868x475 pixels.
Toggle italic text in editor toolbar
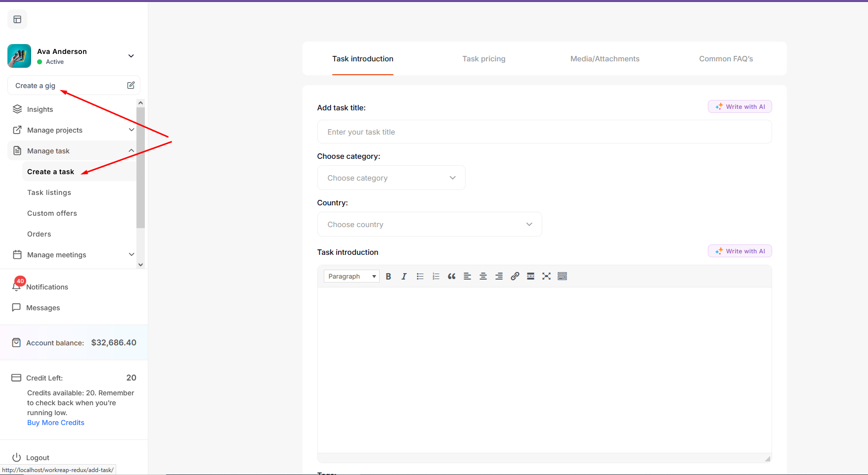tap(404, 277)
